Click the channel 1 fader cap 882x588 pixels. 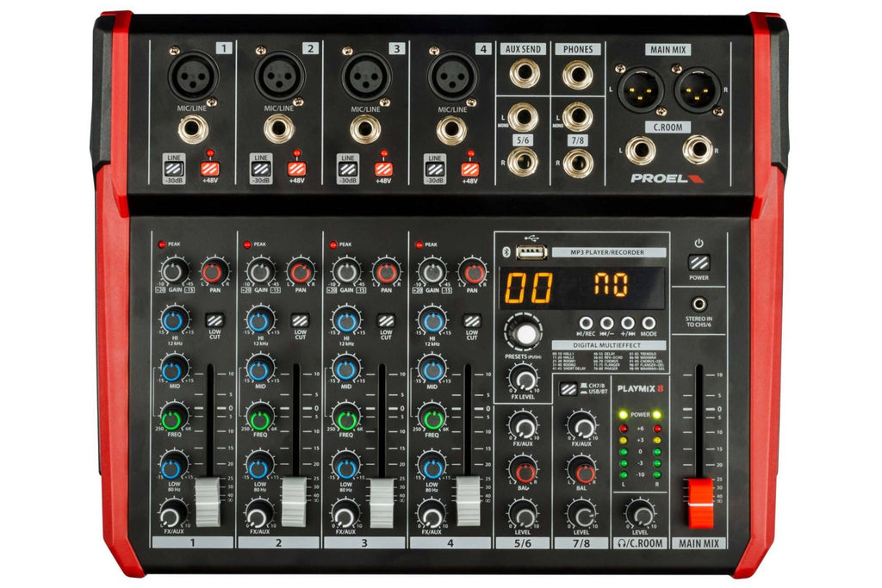[208, 501]
